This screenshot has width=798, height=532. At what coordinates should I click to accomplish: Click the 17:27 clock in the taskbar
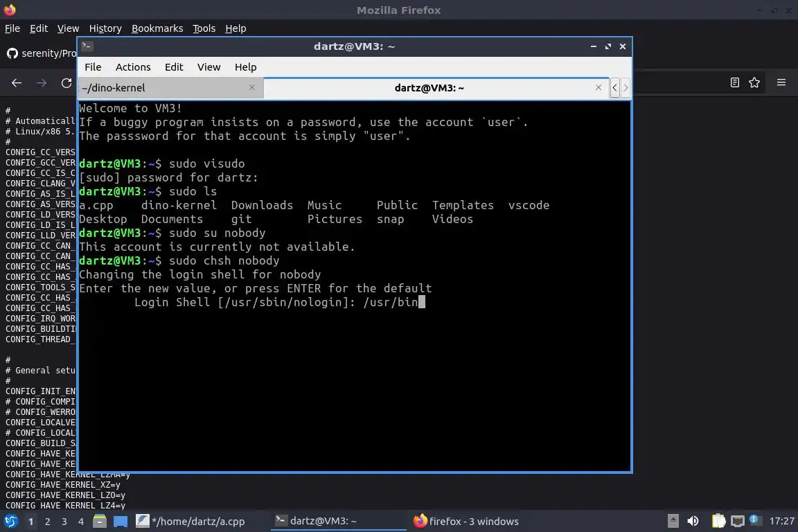point(781,521)
